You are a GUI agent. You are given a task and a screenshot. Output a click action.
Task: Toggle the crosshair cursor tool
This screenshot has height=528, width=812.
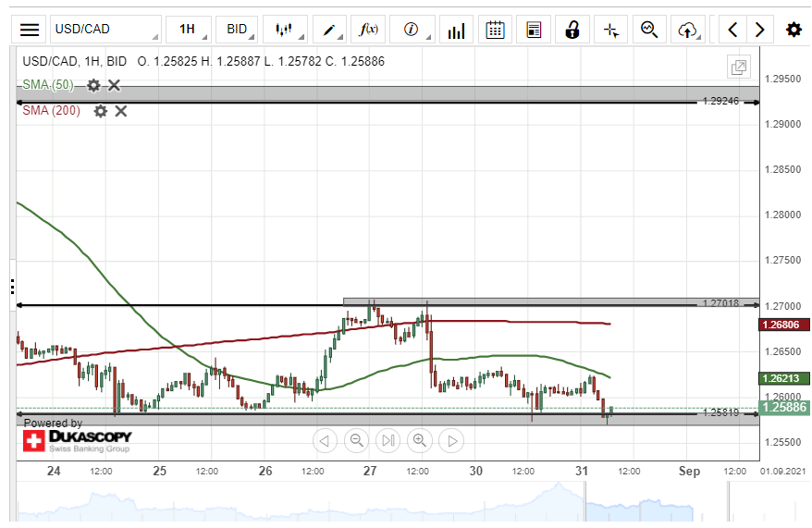click(x=610, y=30)
